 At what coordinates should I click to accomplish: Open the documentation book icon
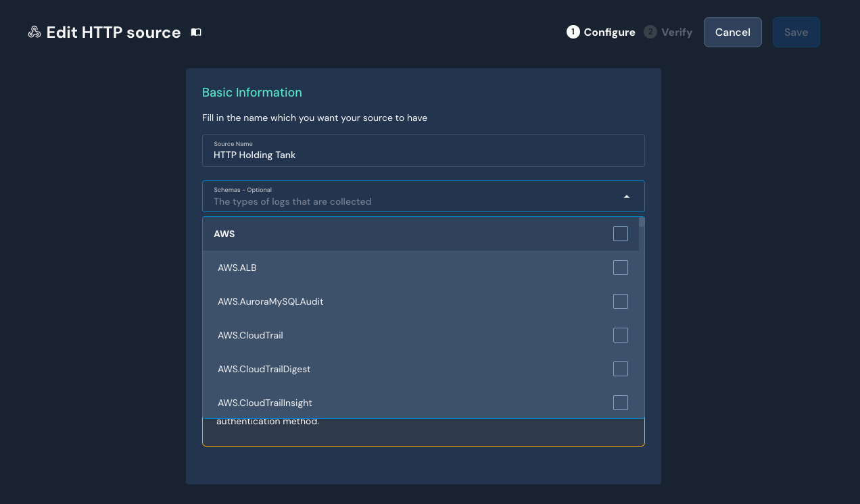tap(196, 32)
